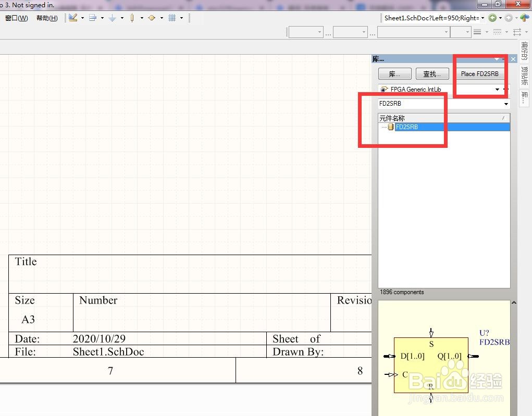Expand the FD2SRB filter dropdown arrow
This screenshot has height=416, width=532.
pyautogui.click(x=506, y=104)
